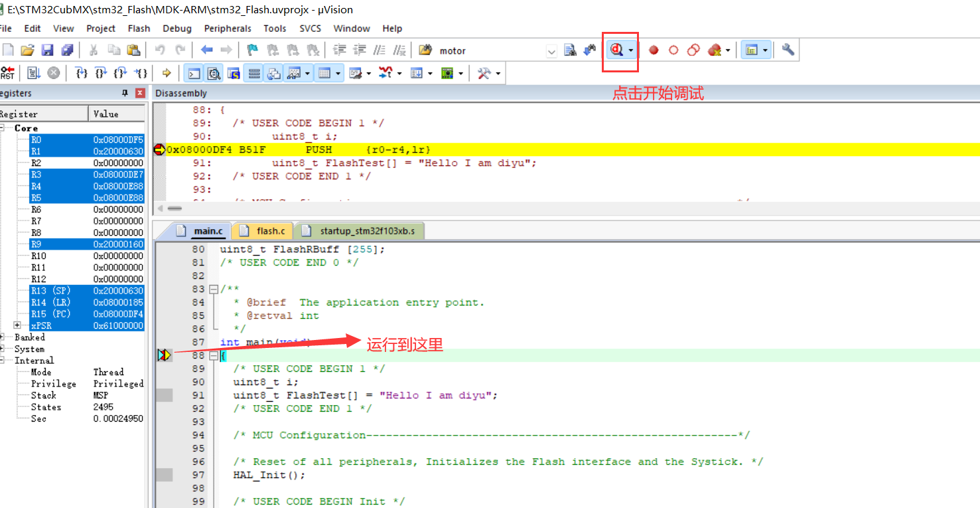Switch to the startup_stm32f103xb.s tab
This screenshot has height=508, width=980.
(x=361, y=231)
